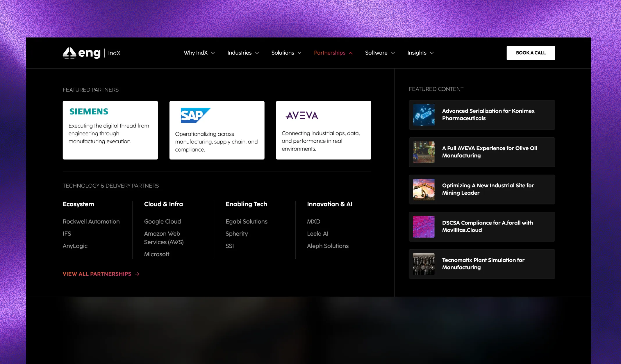This screenshot has width=621, height=364.
Task: Open the MXD partner link
Action: point(313,221)
